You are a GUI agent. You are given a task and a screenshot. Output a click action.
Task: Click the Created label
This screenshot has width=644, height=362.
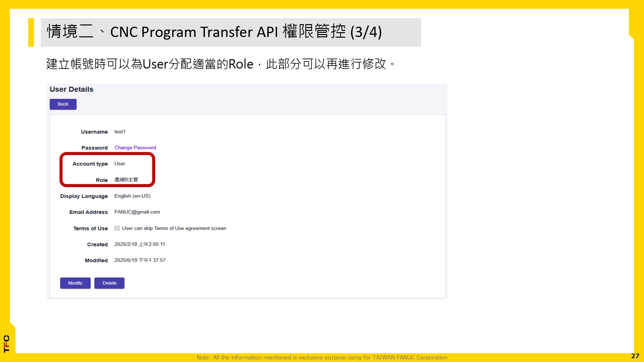[98, 244]
